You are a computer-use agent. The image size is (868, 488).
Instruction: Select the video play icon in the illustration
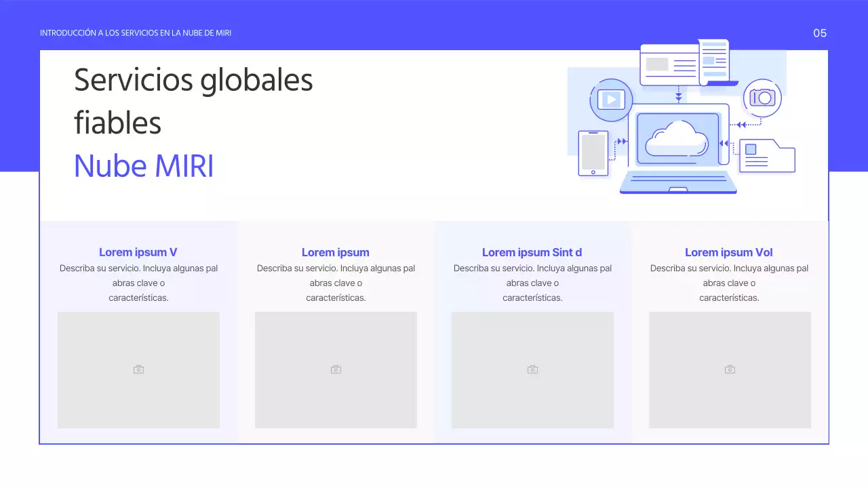(610, 100)
